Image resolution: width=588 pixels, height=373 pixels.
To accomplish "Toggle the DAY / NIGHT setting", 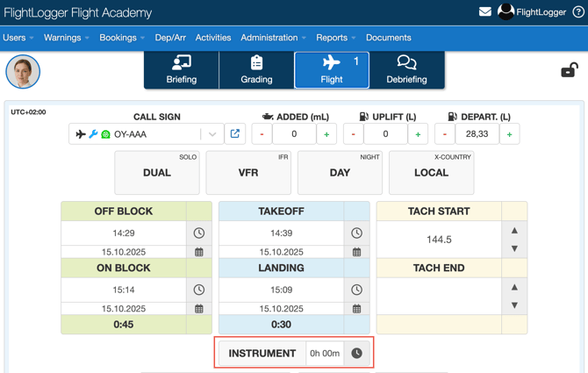I will (x=340, y=173).
